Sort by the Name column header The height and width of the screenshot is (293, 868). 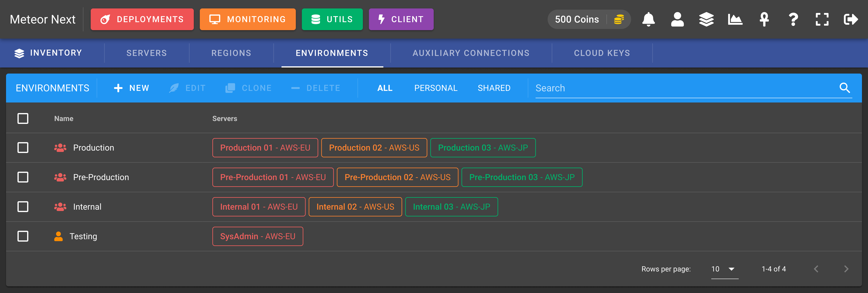[64, 118]
